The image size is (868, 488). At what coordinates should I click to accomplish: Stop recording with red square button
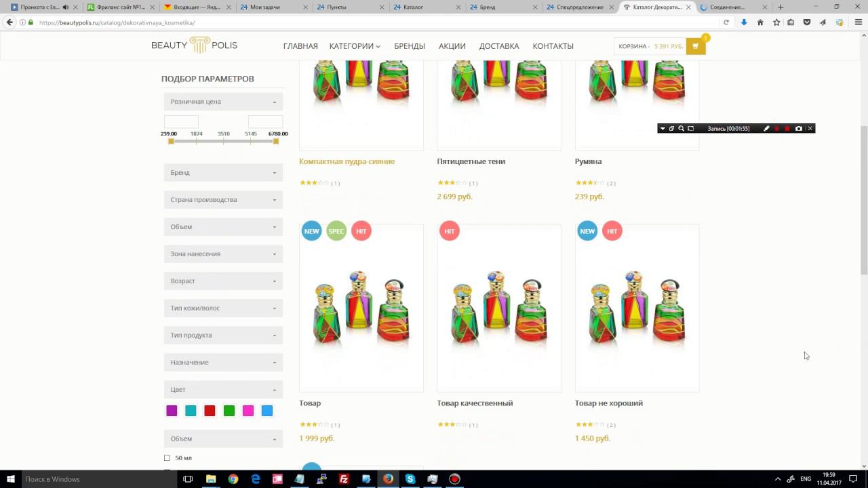(x=787, y=129)
